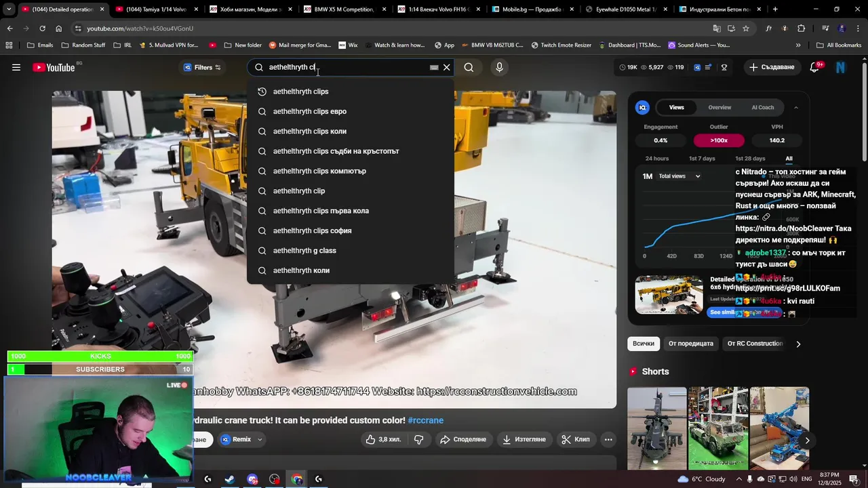Open the #rccrane hashtag link
Image resolution: width=868 pixels, height=488 pixels.
[425, 420]
